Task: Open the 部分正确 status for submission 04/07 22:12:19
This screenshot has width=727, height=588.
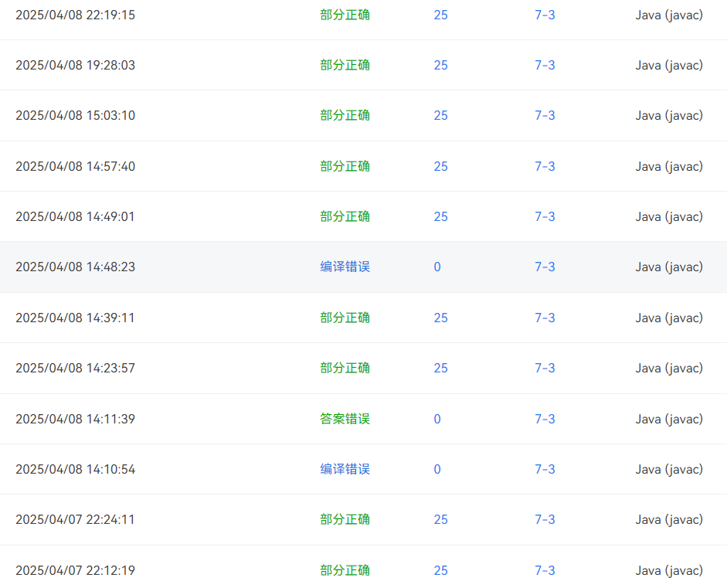Action: tap(345, 570)
